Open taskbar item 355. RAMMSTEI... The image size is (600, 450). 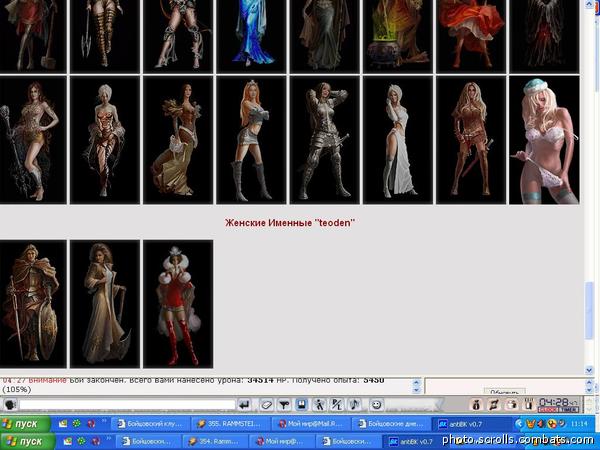pos(230,424)
